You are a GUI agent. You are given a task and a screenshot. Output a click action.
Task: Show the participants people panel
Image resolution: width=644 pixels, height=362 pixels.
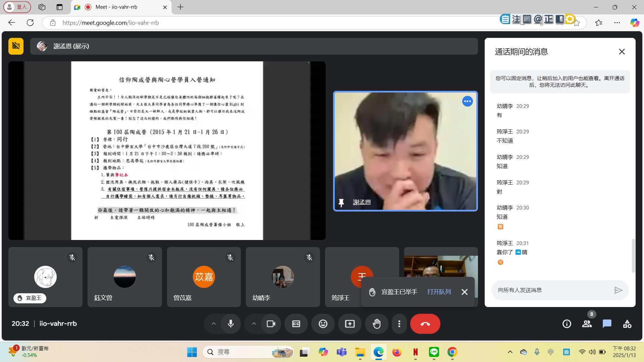(x=587, y=324)
